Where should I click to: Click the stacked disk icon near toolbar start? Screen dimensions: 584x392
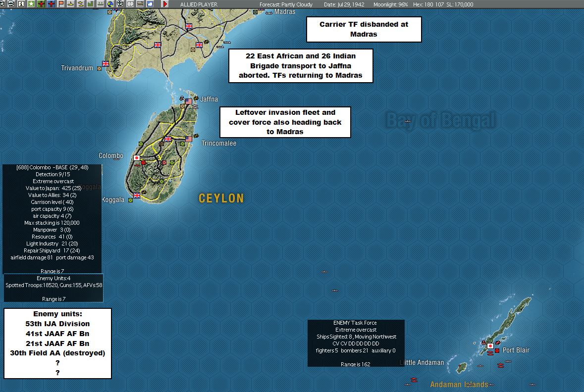tap(11, 4)
